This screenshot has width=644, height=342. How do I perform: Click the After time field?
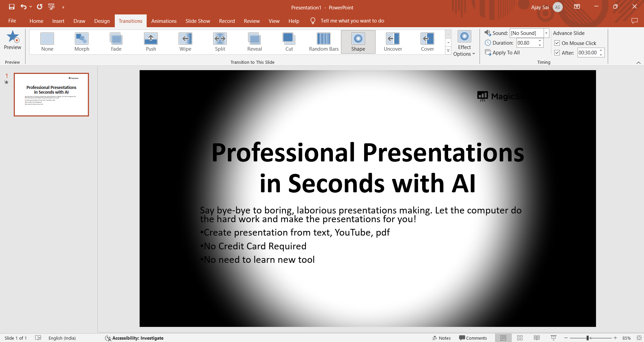point(588,53)
